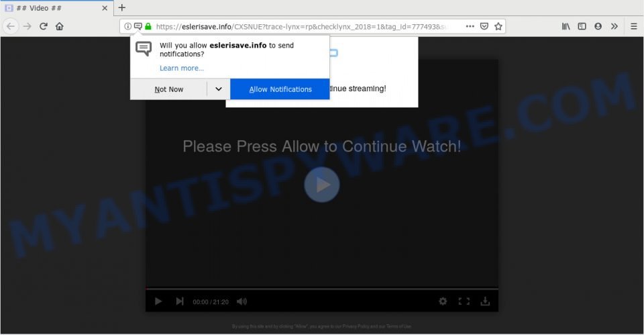Open the Learn more link
Image resolution: width=644 pixels, height=335 pixels.
point(182,68)
